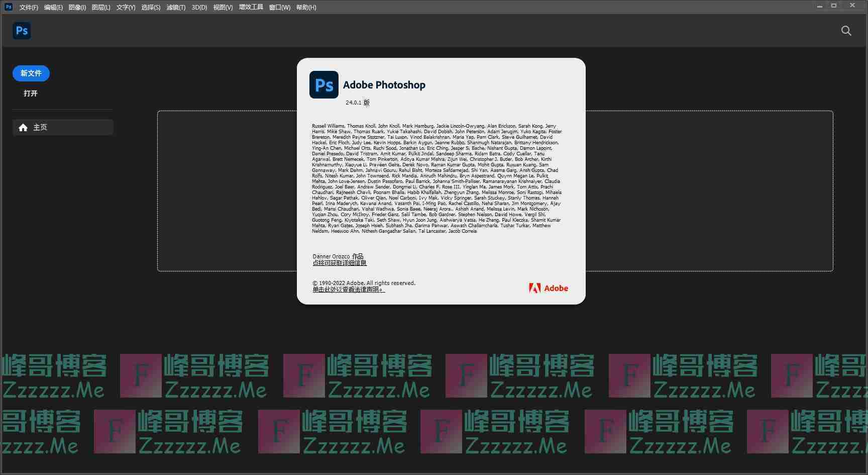Open the 增效工具 menu

(251, 8)
